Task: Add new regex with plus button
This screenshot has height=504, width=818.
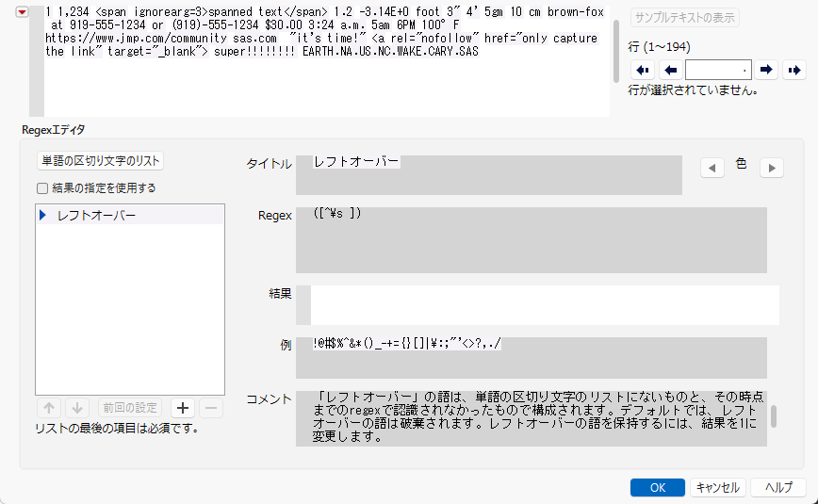Action: tap(183, 408)
